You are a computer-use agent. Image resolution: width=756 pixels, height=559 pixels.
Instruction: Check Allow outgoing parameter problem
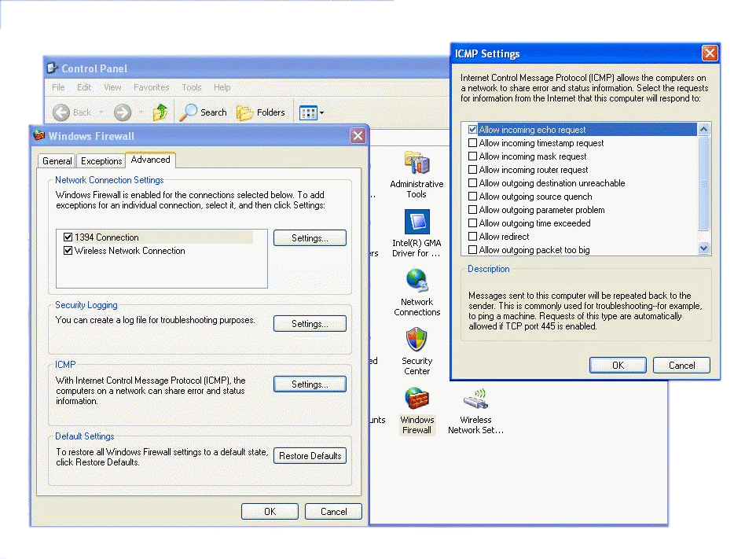472,210
